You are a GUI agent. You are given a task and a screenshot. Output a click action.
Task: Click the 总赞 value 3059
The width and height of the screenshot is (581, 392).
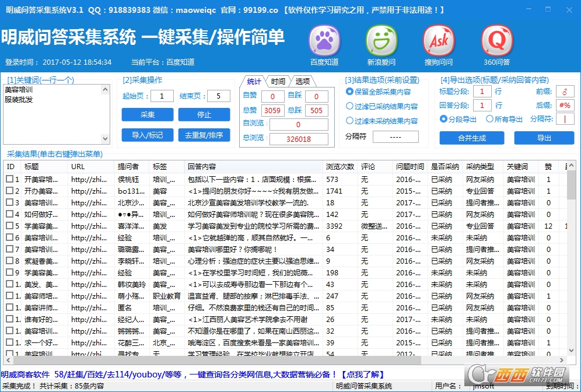[272, 110]
